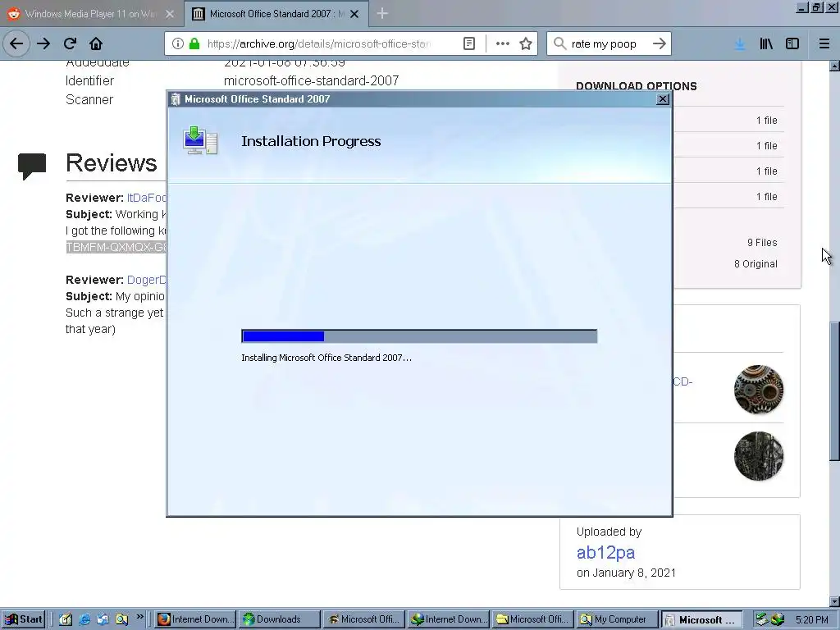Close the Windows Media Player 11 tab
Screen dimensions: 840x630
point(170,14)
